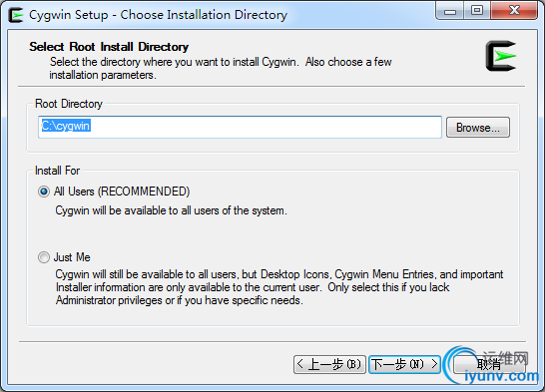Click the 'Root Directory' group label
545x392 pixels.
click(x=69, y=104)
